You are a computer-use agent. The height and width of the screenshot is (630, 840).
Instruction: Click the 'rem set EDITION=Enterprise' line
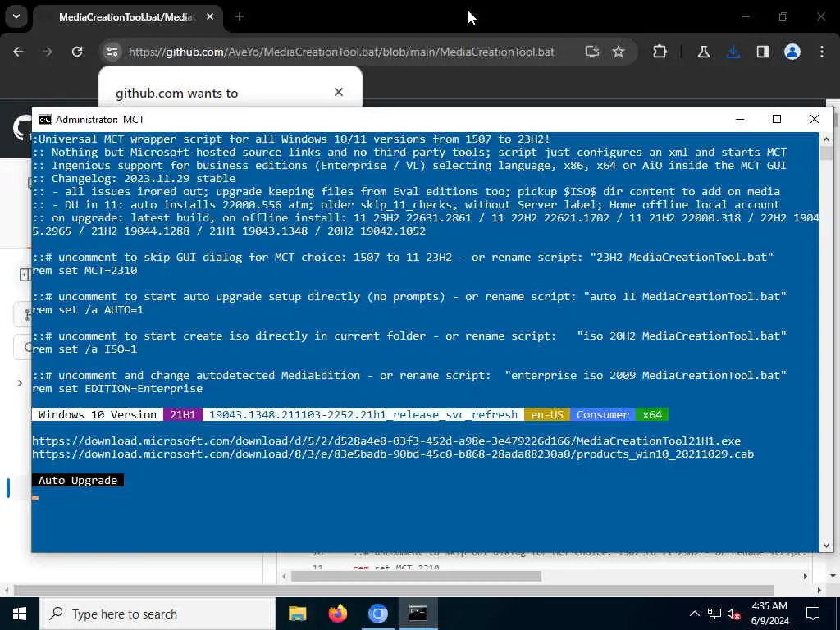117,388
